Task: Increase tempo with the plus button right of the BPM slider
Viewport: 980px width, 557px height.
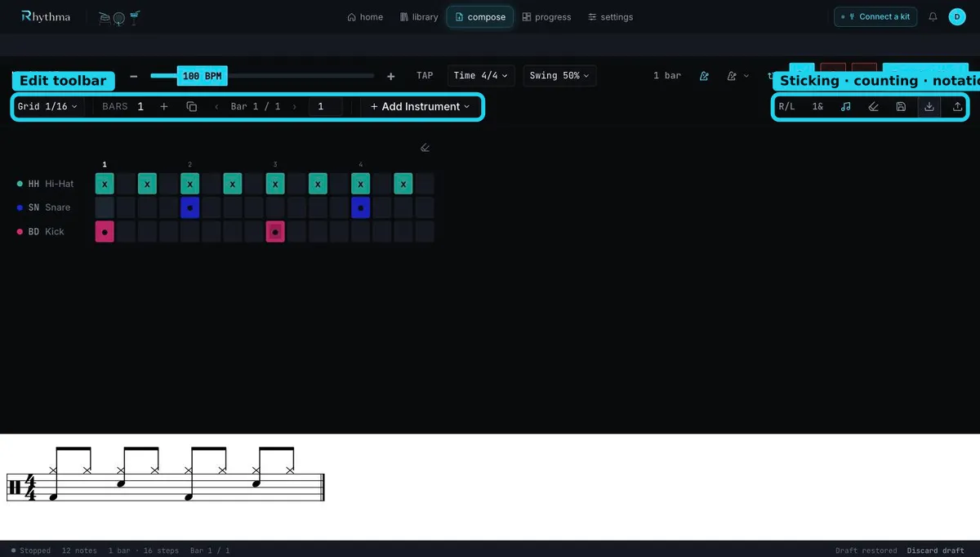Action: coord(390,76)
